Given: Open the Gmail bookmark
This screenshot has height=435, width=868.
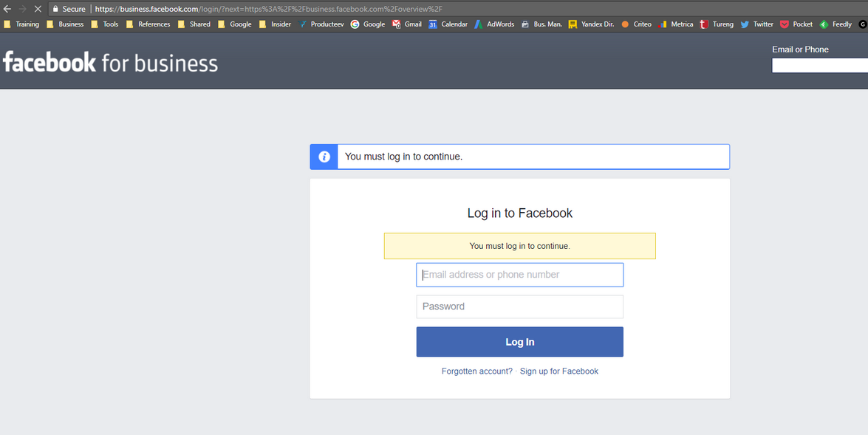Looking at the screenshot, I should point(407,24).
